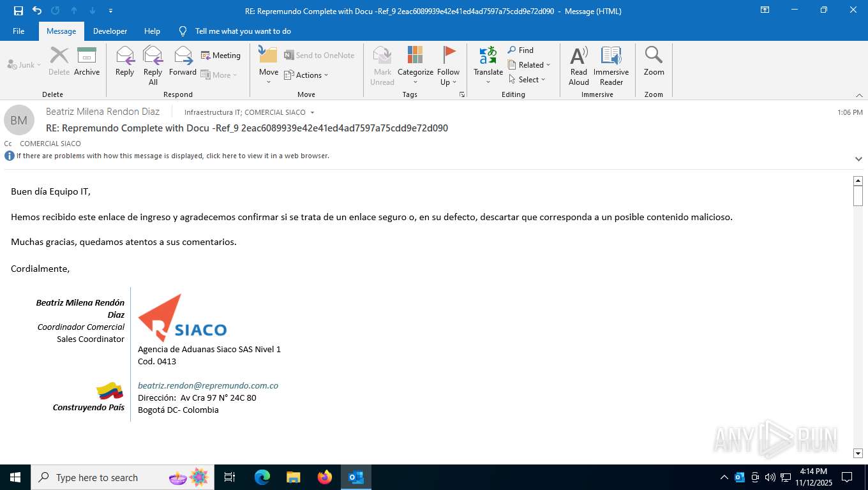
Task: Open the Junk dropdown
Action: [x=24, y=65]
